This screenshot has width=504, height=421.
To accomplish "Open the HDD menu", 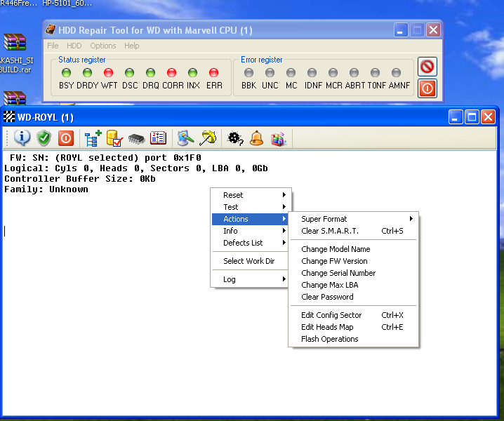I will 74,46.
